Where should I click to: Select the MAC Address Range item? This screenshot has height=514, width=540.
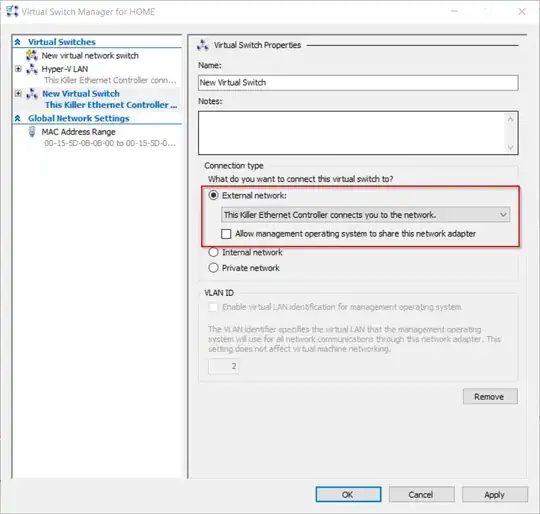pos(79,132)
